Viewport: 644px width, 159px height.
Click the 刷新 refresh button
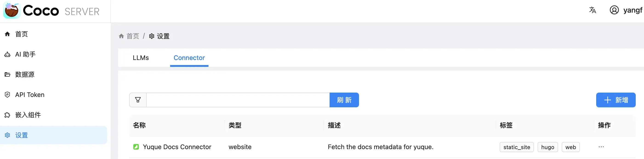pyautogui.click(x=344, y=100)
